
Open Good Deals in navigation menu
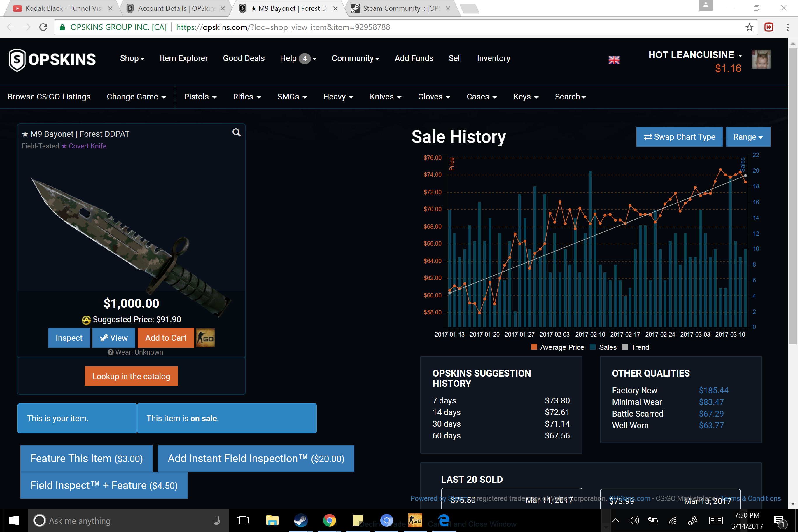click(244, 58)
